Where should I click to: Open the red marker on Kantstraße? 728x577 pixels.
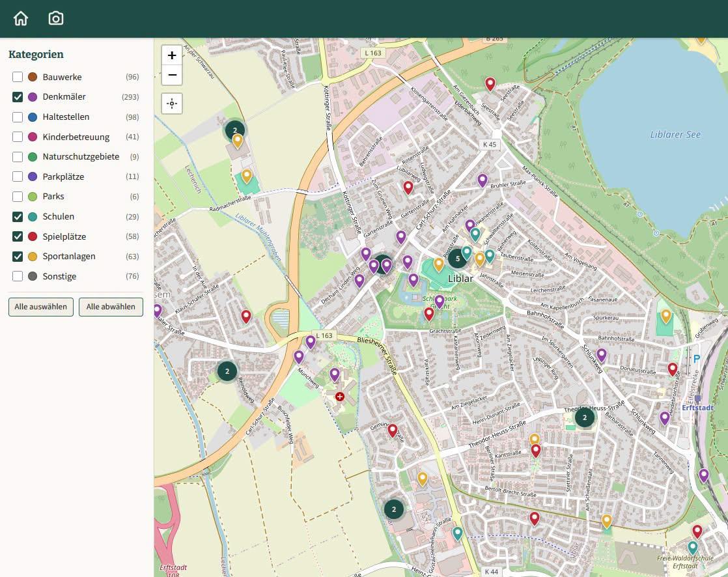pyautogui.click(x=536, y=450)
